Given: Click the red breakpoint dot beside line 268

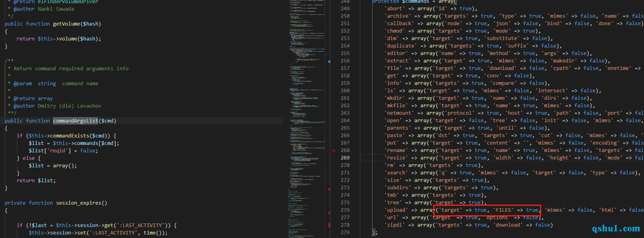Looking at the screenshot, I should [x=334, y=150].
